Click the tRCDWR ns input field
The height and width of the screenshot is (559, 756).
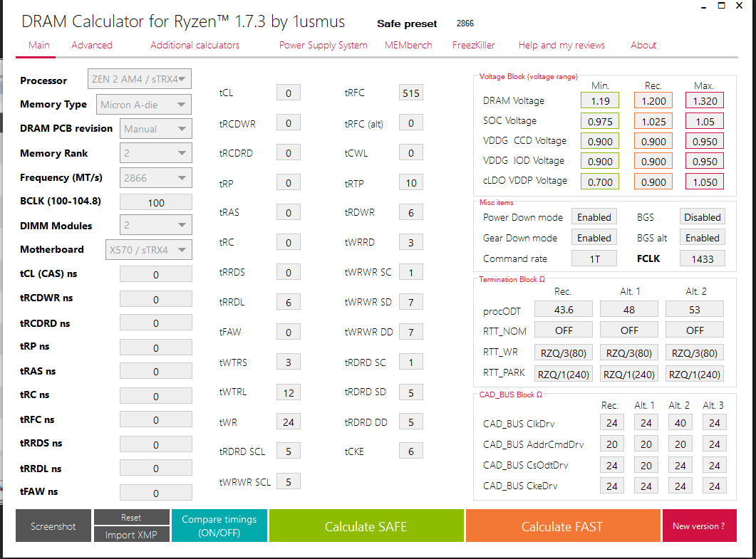pyautogui.click(x=156, y=299)
